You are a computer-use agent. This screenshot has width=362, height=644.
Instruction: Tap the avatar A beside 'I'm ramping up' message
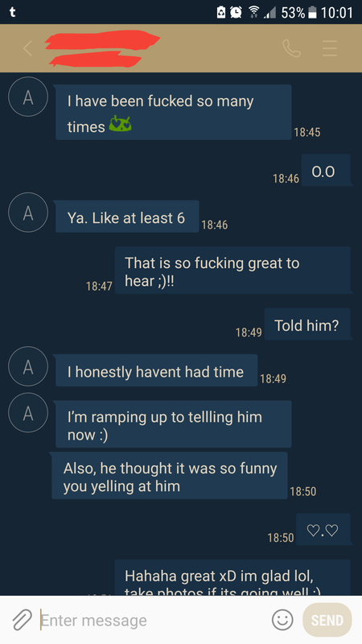point(28,413)
